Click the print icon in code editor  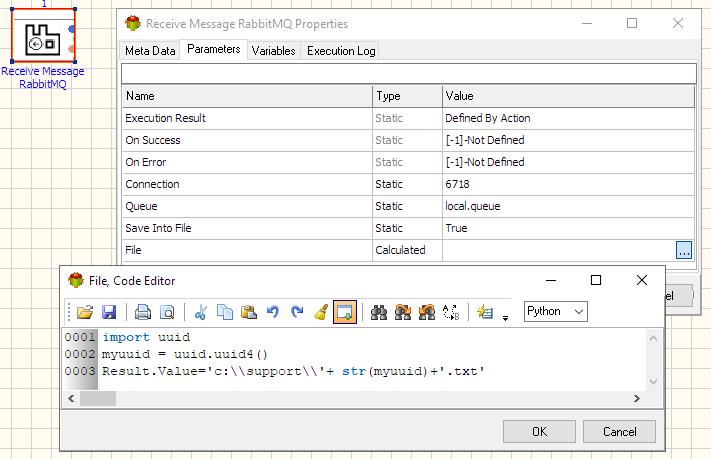tap(143, 312)
